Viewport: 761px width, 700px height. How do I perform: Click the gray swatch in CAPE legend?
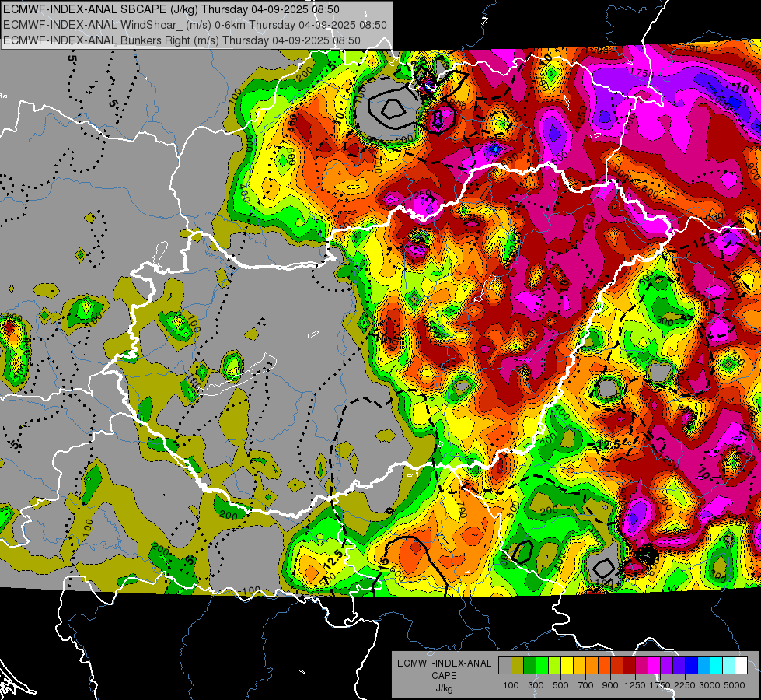[504, 666]
